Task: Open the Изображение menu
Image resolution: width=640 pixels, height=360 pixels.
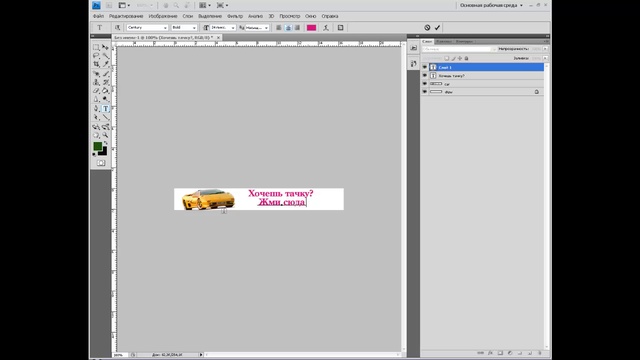Action: pos(162,16)
